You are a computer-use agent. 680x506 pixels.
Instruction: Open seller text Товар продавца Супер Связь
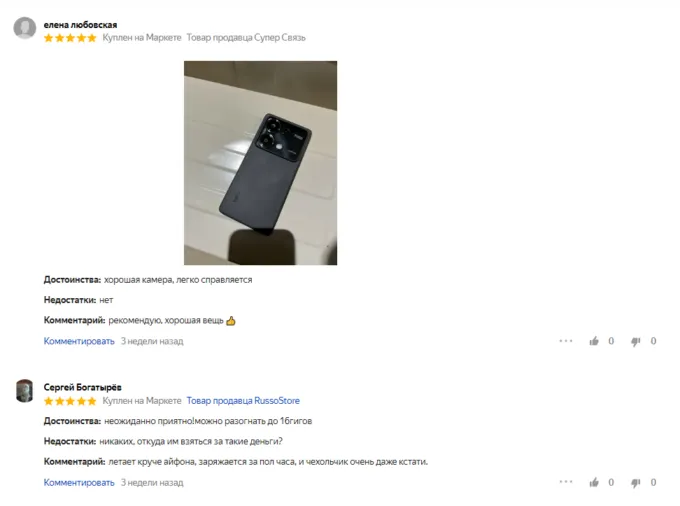coord(246,38)
